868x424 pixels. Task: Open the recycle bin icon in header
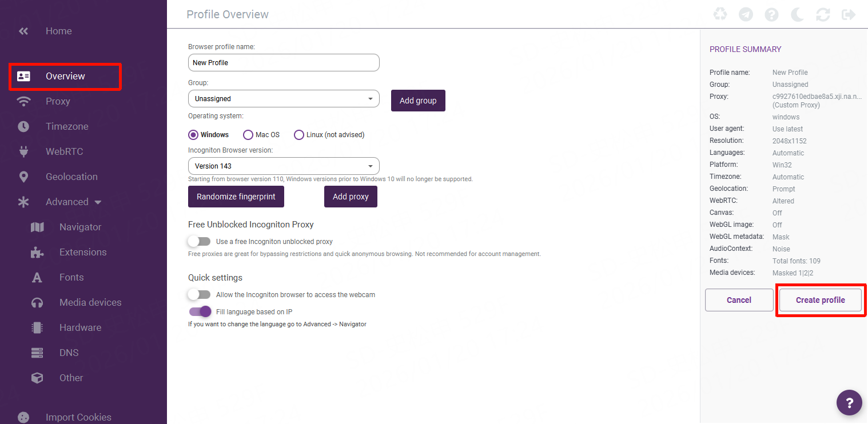(720, 14)
